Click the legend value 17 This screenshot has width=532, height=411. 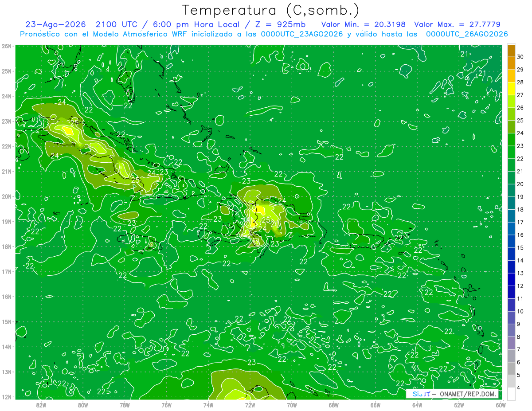520,222
